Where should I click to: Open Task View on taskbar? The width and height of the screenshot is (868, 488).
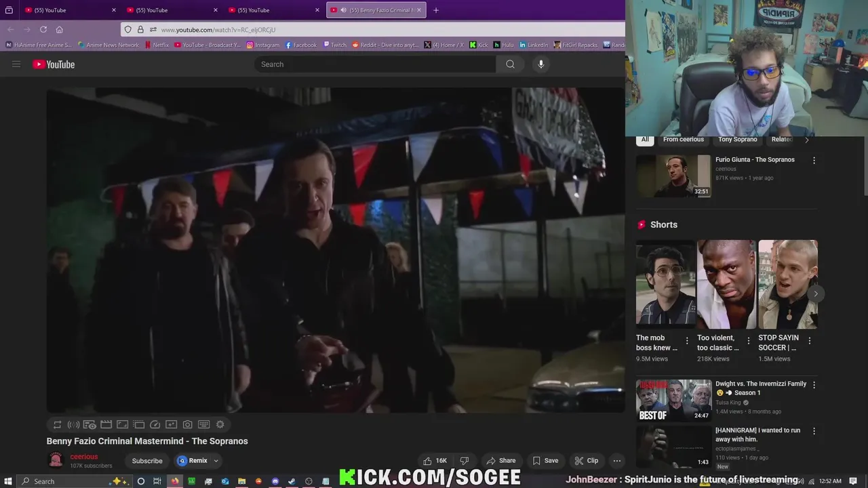click(x=157, y=481)
